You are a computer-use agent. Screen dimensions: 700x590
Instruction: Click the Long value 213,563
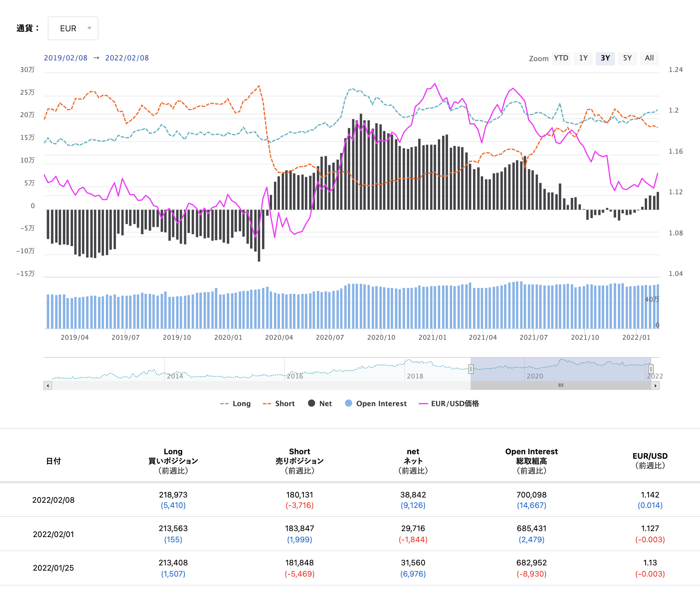click(x=173, y=528)
